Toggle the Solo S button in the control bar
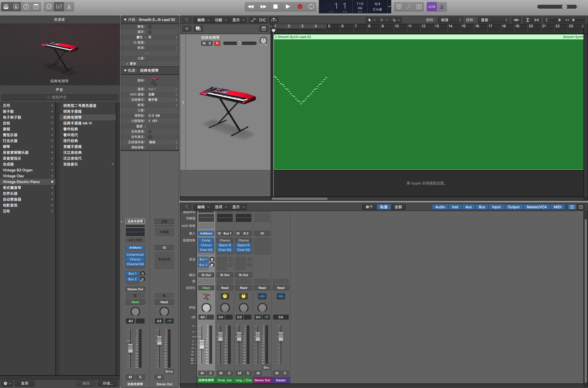Image resolution: width=588 pixels, height=388 pixels. click(x=419, y=7)
